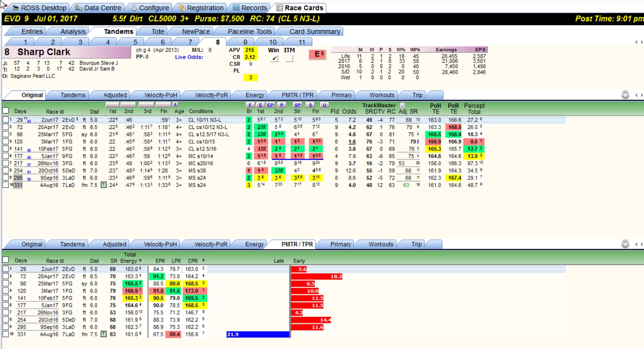Click the U button in the running-line header

pos(324,105)
